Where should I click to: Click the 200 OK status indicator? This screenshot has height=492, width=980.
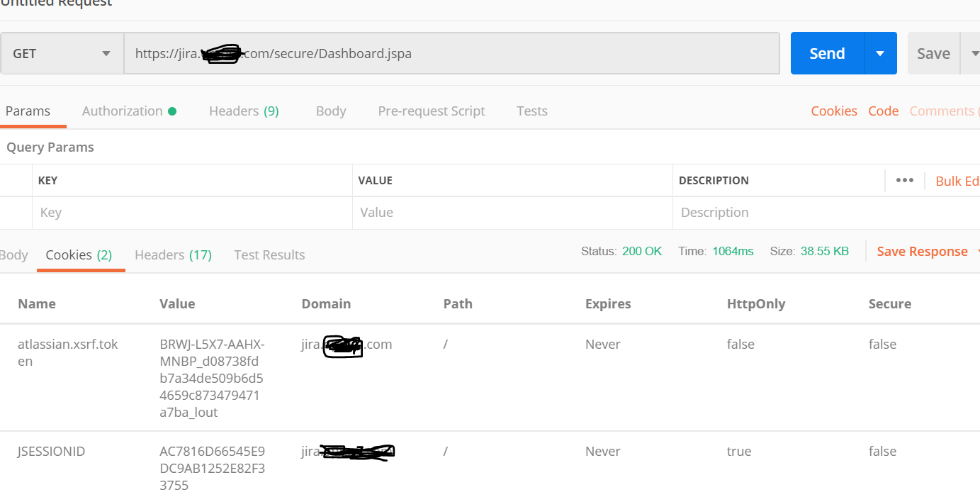pos(642,251)
